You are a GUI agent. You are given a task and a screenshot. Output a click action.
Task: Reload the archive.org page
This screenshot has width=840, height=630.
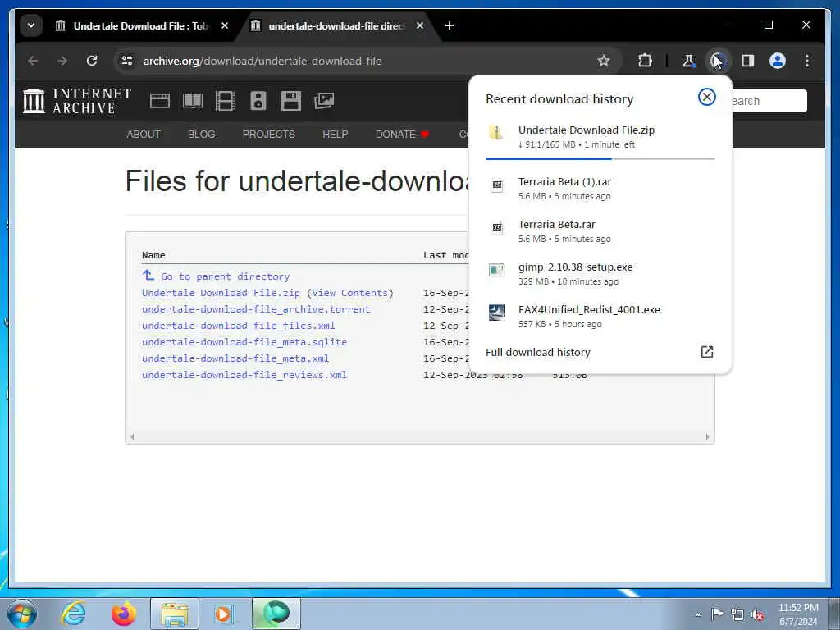[x=92, y=61]
